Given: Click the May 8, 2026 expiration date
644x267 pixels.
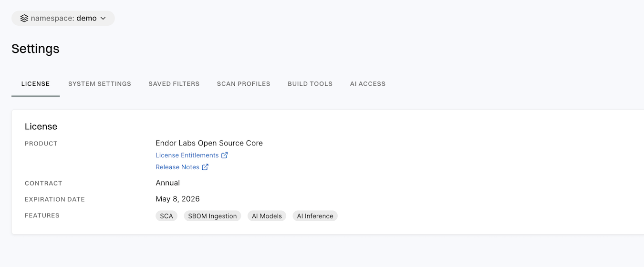Looking at the screenshot, I should pos(177,199).
